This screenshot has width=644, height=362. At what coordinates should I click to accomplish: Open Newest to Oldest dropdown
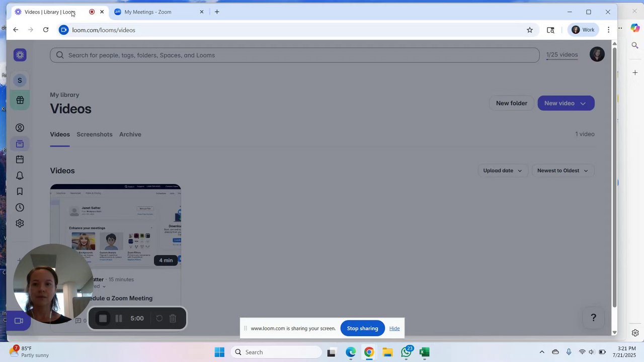coord(563,170)
